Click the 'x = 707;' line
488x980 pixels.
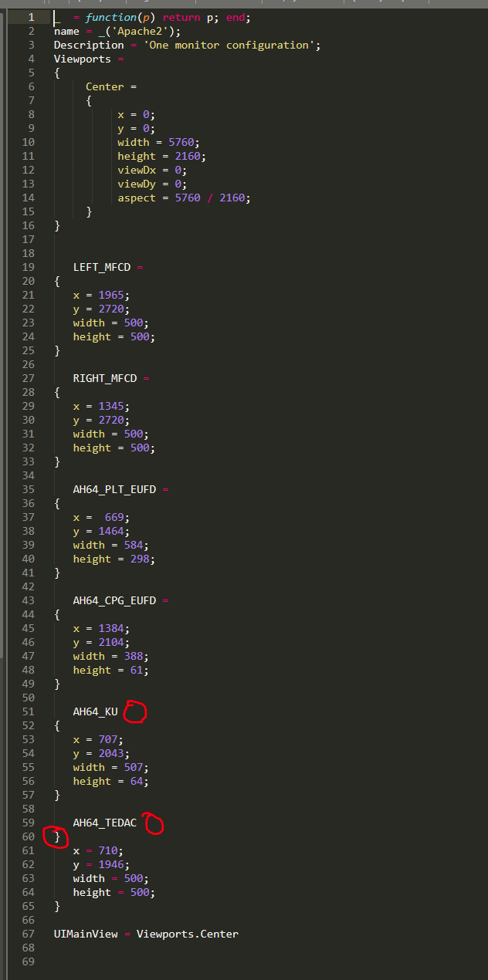[98, 739]
